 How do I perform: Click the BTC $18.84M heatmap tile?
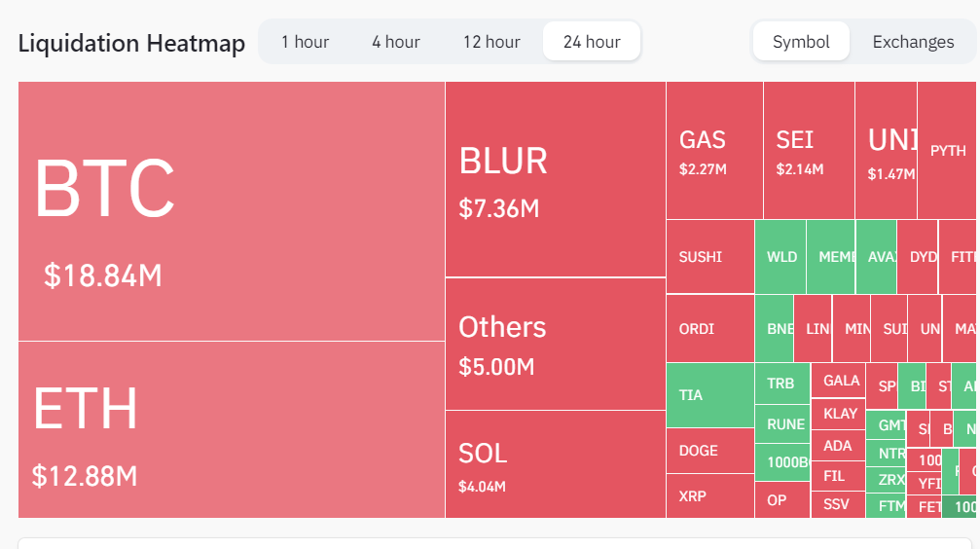click(x=232, y=211)
